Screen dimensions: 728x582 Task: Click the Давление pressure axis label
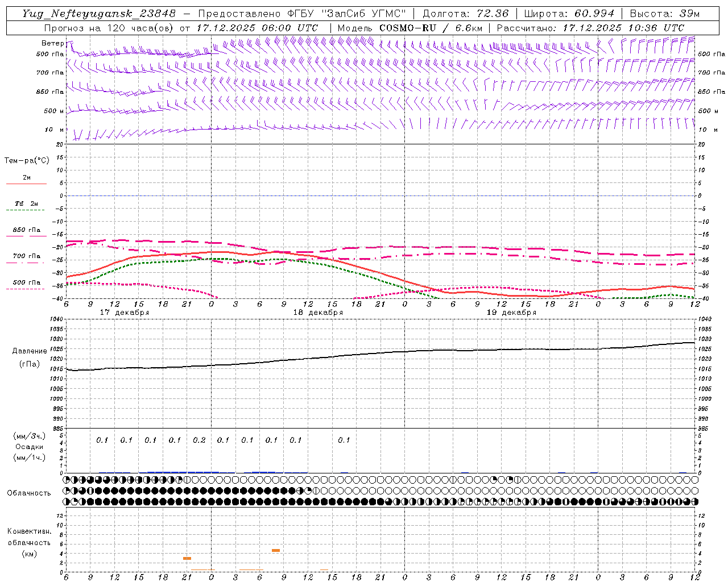pyautogui.click(x=30, y=351)
